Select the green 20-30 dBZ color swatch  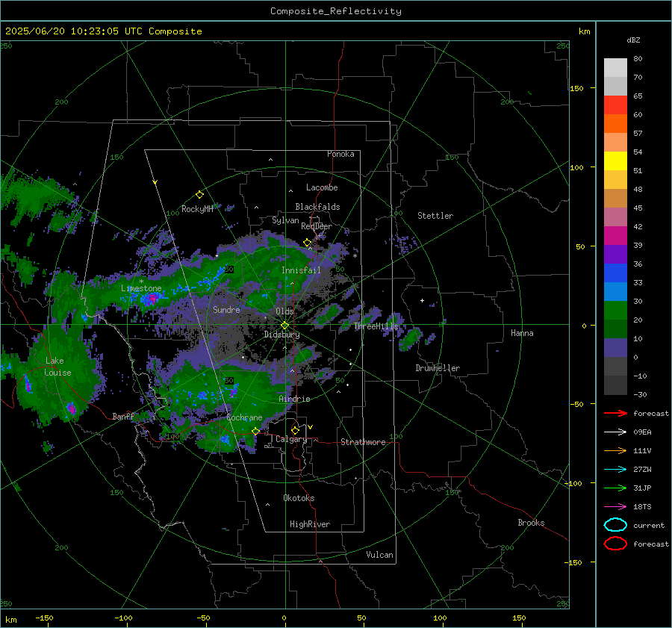pos(615,311)
